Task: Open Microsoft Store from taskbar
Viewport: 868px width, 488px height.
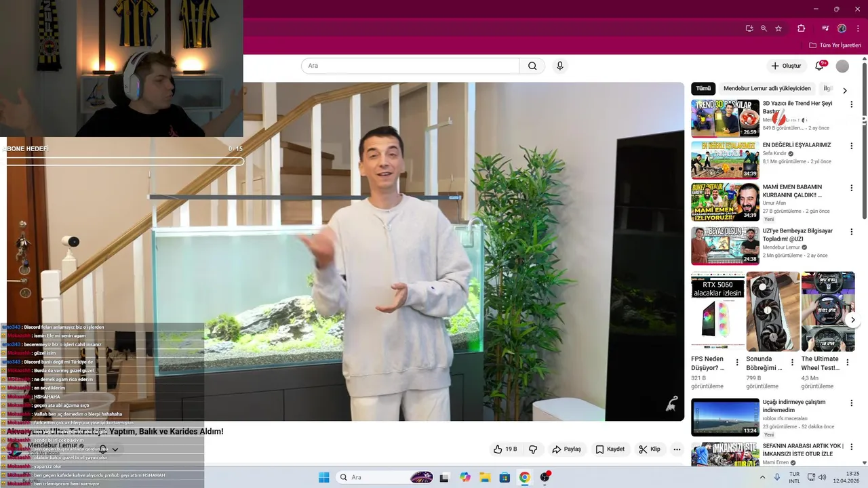Action: point(505,477)
